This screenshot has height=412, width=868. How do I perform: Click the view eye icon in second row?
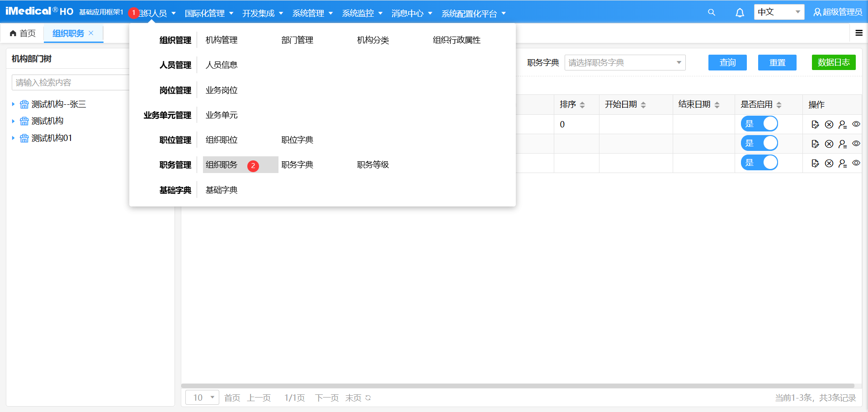(x=856, y=143)
